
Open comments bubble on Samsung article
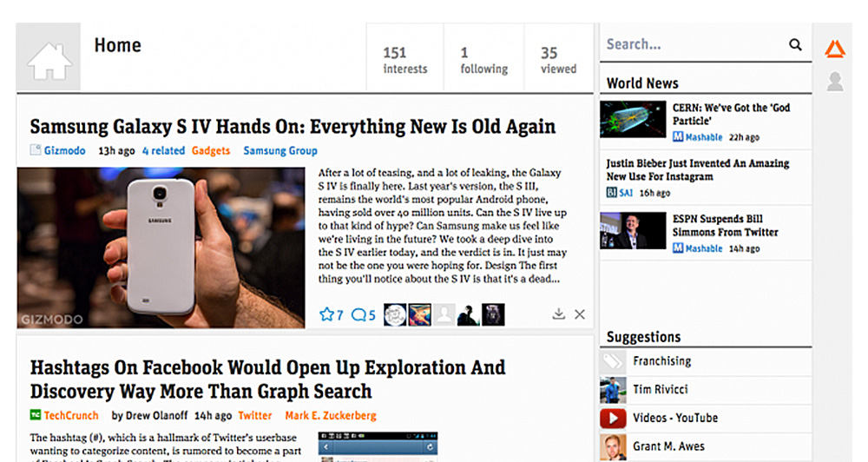358,315
